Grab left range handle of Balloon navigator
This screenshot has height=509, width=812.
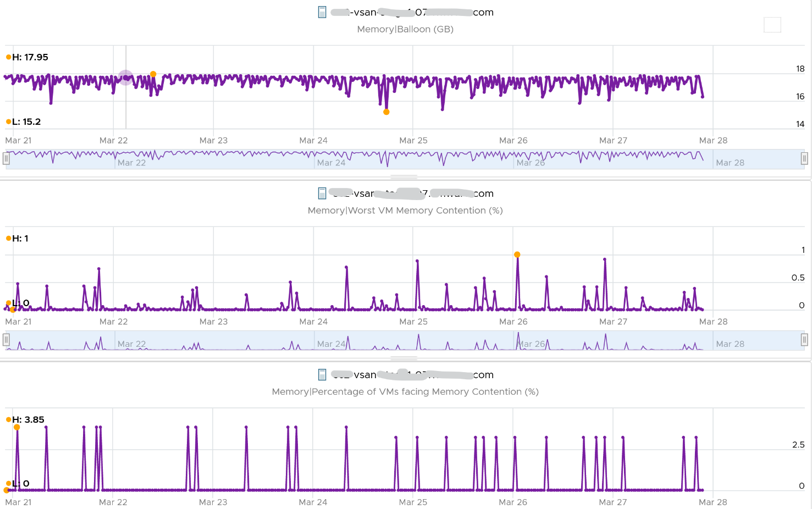(x=6, y=159)
